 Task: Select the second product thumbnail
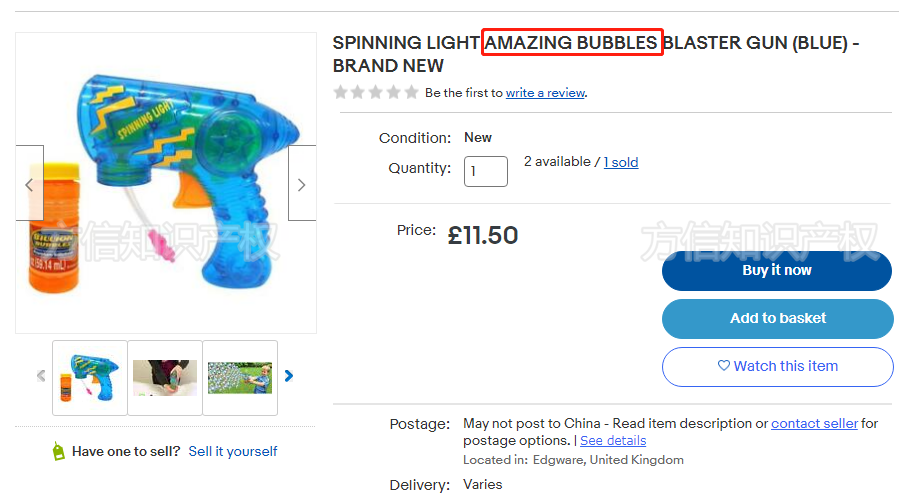tap(165, 377)
